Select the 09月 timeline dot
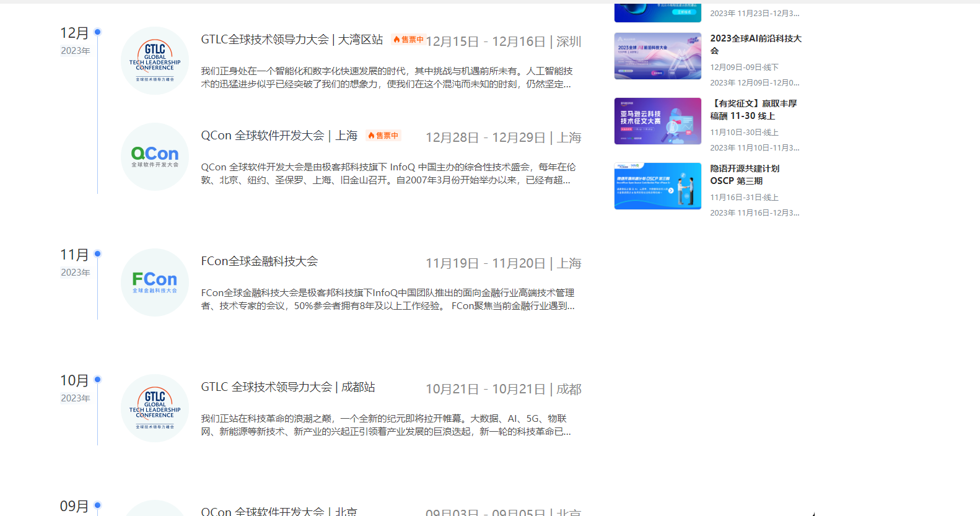 coord(97,505)
